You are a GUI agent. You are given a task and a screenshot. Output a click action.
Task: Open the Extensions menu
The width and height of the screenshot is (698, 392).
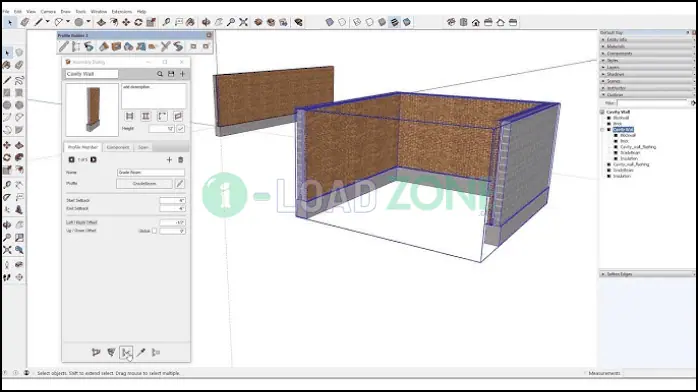pos(122,12)
